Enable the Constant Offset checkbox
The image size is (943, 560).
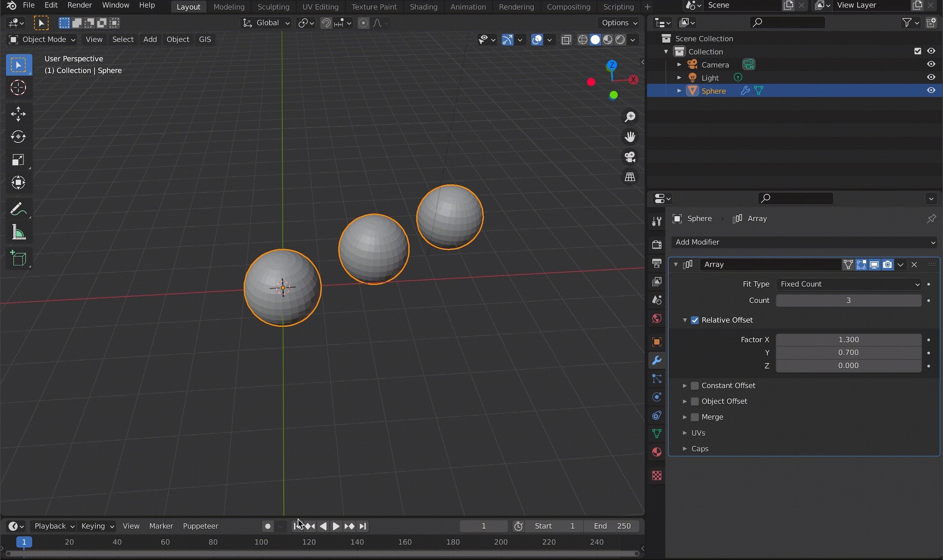pyautogui.click(x=695, y=386)
